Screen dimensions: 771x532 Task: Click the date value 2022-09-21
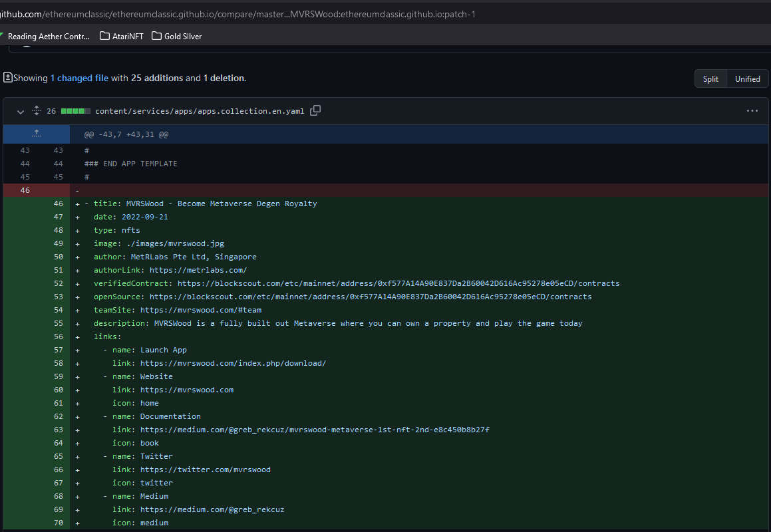144,217
